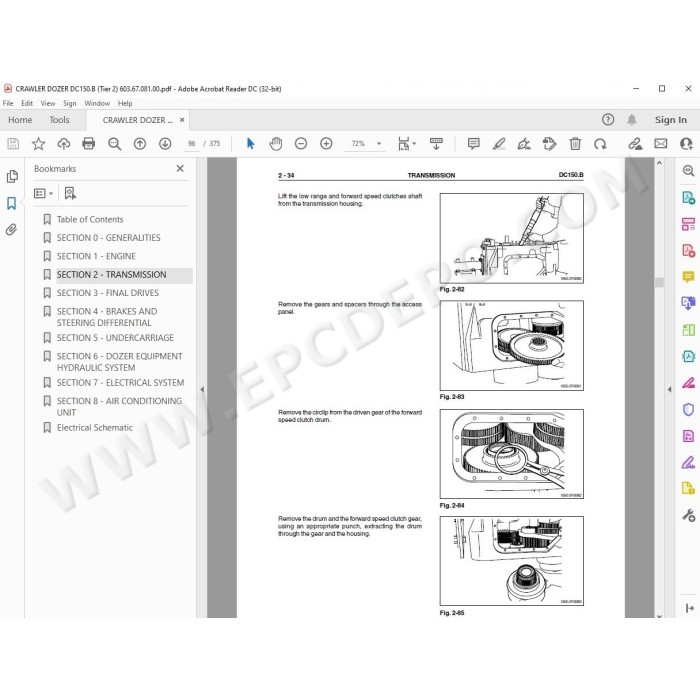This screenshot has width=700, height=700.
Task: Open fit page options icon
Action: point(406,144)
